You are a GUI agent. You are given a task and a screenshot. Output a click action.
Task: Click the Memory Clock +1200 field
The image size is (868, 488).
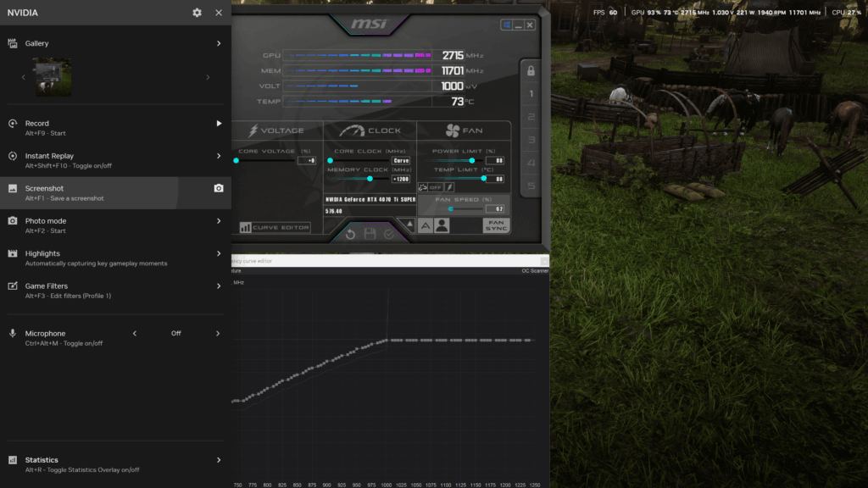click(401, 179)
